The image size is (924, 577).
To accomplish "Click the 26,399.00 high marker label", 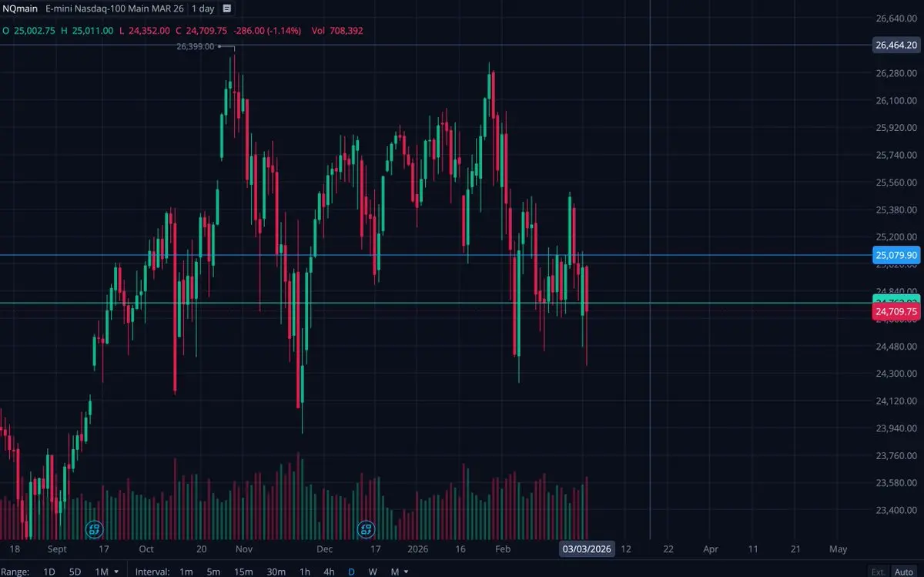I will 196,47.
